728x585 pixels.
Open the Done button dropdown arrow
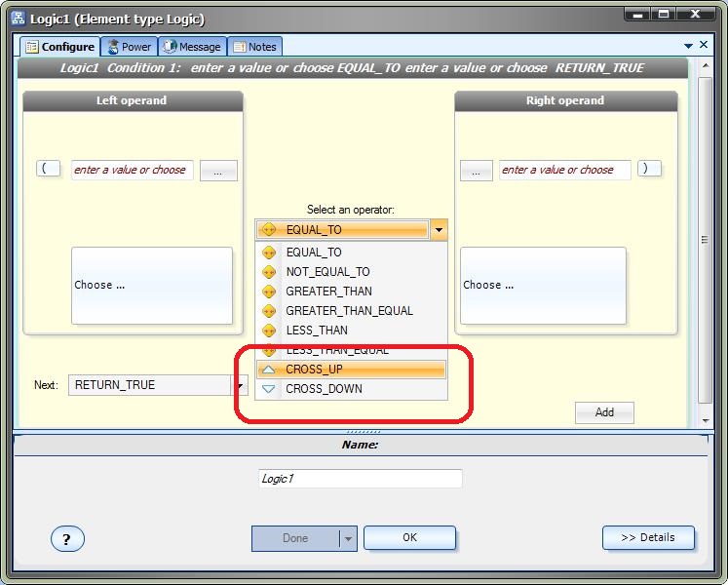click(x=348, y=538)
